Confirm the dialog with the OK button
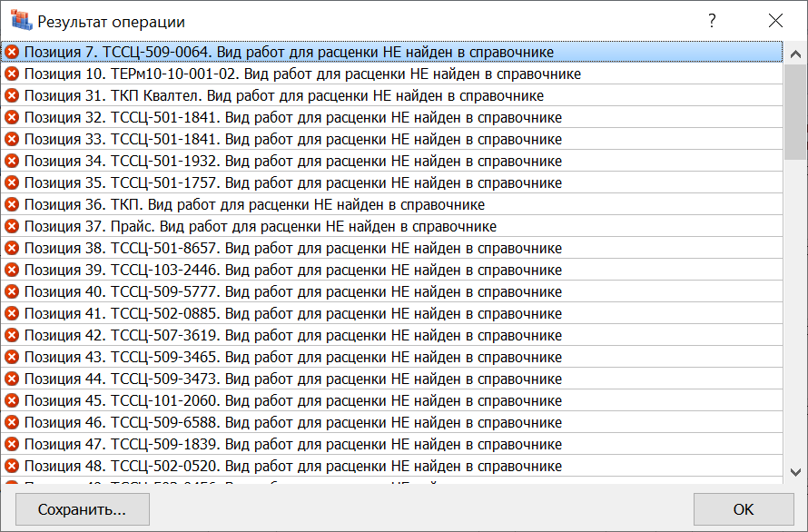The height and width of the screenshot is (532, 808). pos(743,509)
